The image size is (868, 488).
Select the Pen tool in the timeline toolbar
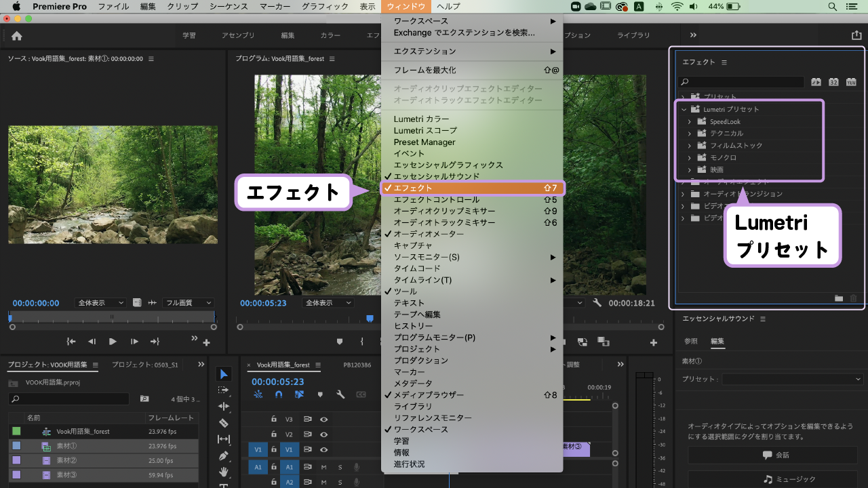(224, 455)
